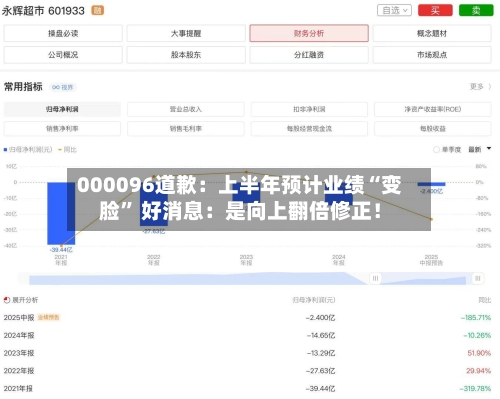Click the 同比 table column header
Image resolution: width=500 pixels, height=399 pixels.
click(x=485, y=300)
